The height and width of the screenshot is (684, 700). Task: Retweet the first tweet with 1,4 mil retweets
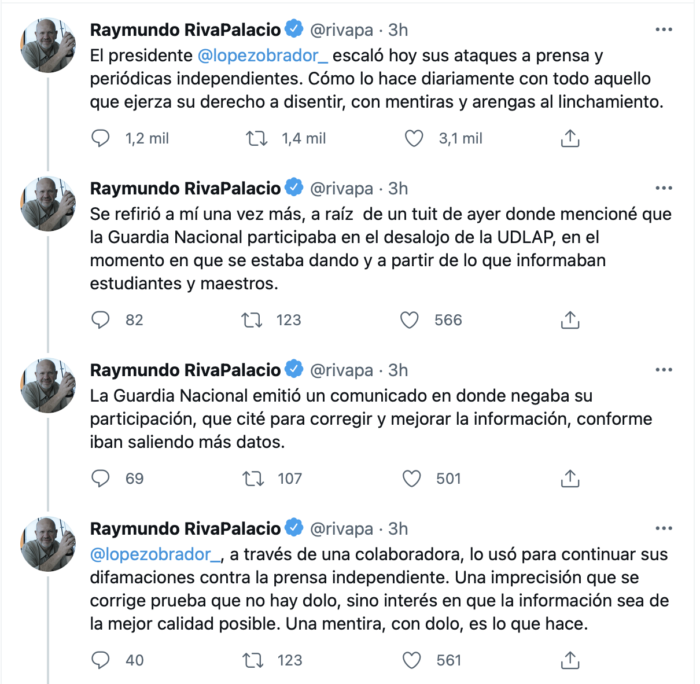pos(257,138)
